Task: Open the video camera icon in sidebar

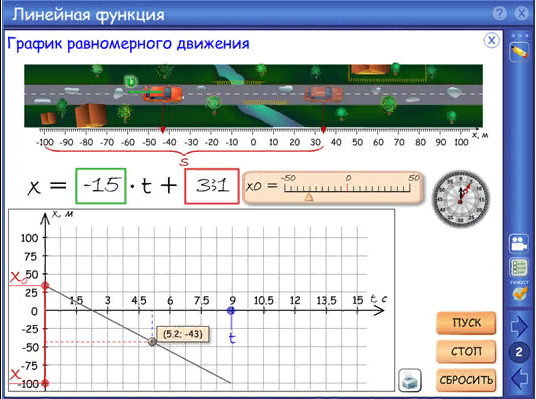Action: click(x=519, y=243)
